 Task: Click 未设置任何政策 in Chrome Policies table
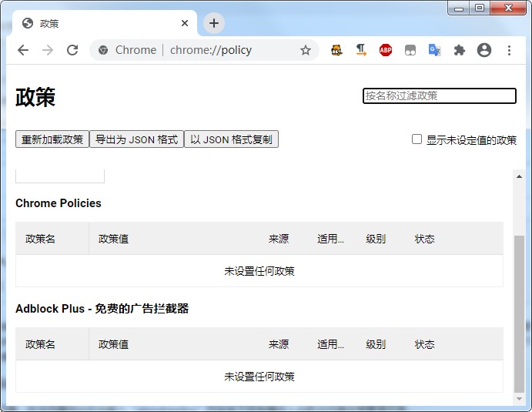[x=259, y=271]
